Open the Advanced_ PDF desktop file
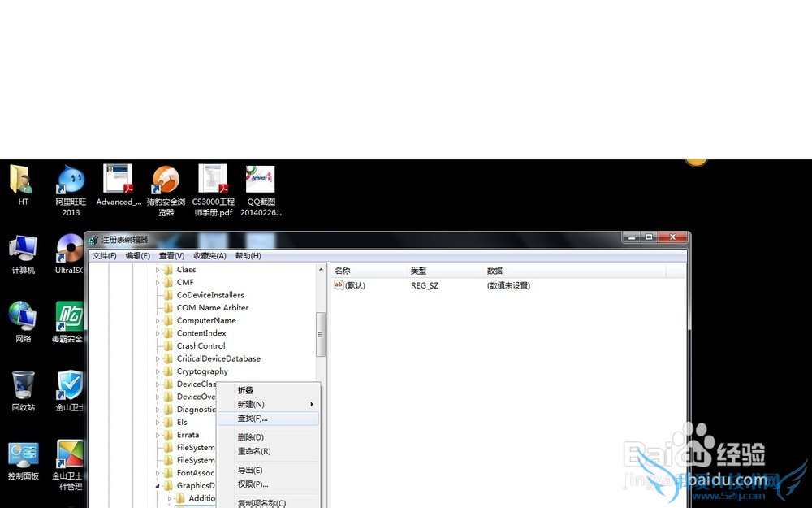The height and width of the screenshot is (508, 812). [x=118, y=185]
